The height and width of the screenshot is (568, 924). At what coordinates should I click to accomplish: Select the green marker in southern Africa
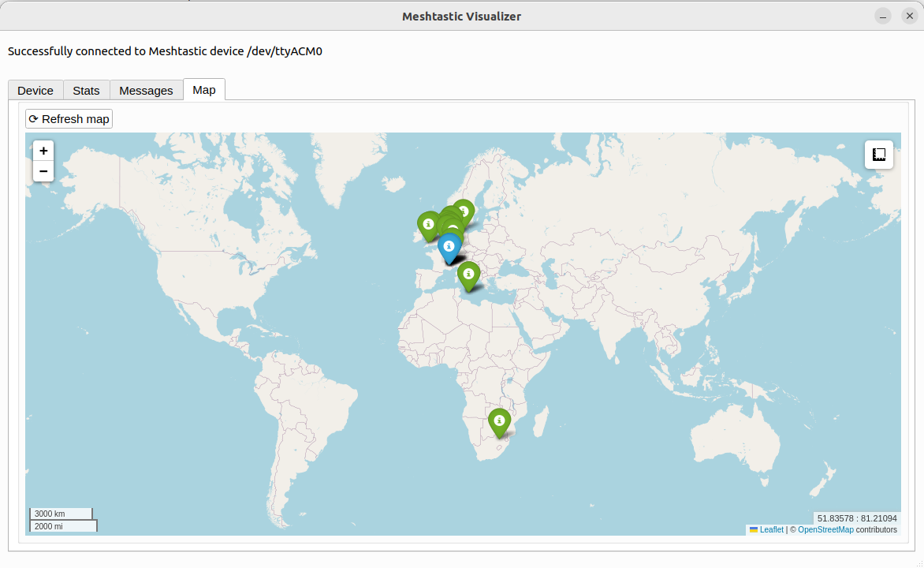click(499, 424)
